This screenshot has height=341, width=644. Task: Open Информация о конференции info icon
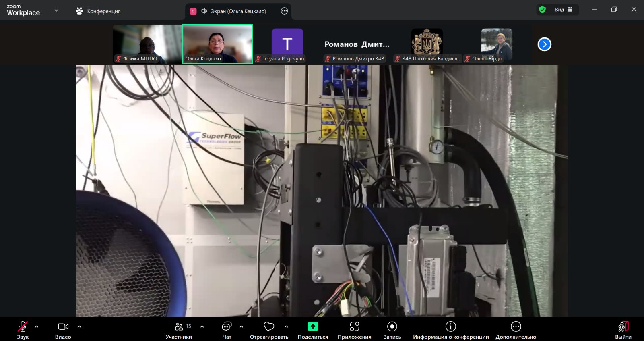450,326
